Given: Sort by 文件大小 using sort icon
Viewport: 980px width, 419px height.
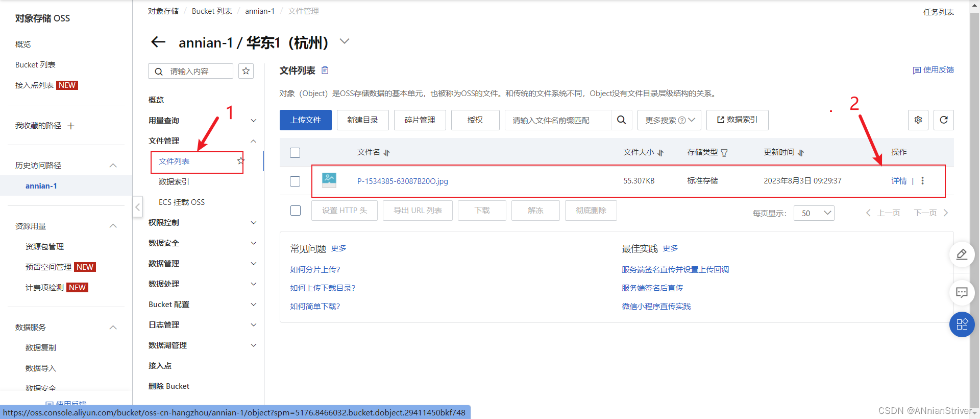Looking at the screenshot, I should tap(660, 153).
